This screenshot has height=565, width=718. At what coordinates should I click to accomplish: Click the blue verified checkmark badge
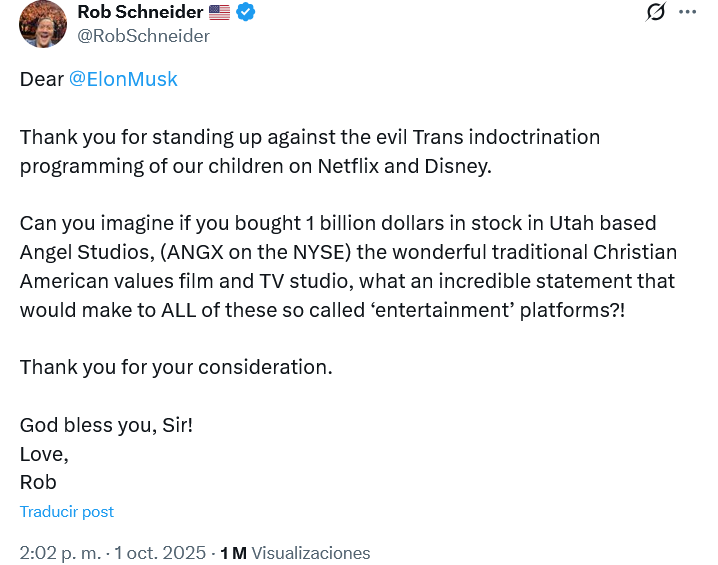coord(245,12)
